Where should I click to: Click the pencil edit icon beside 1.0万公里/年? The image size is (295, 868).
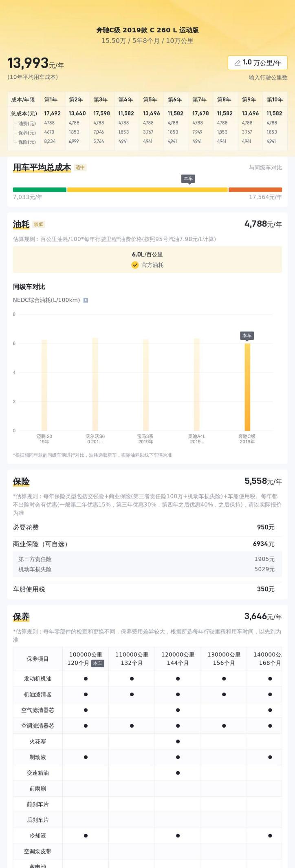(x=237, y=63)
